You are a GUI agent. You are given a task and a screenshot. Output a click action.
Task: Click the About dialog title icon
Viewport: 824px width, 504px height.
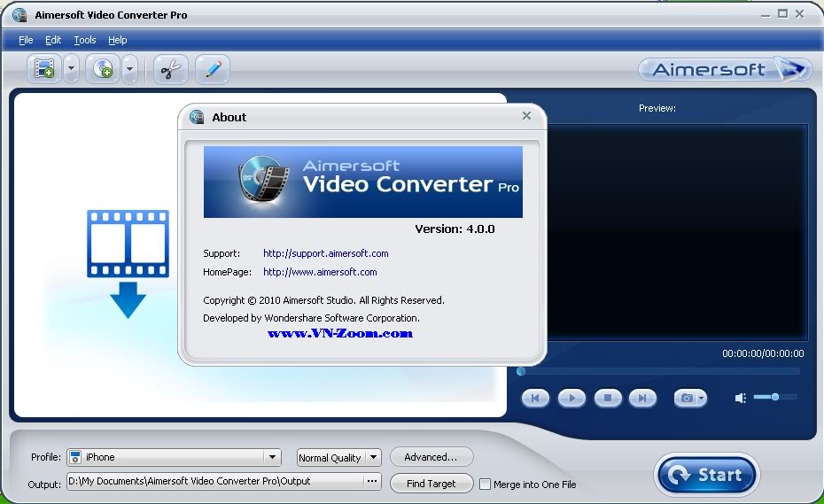pos(197,117)
